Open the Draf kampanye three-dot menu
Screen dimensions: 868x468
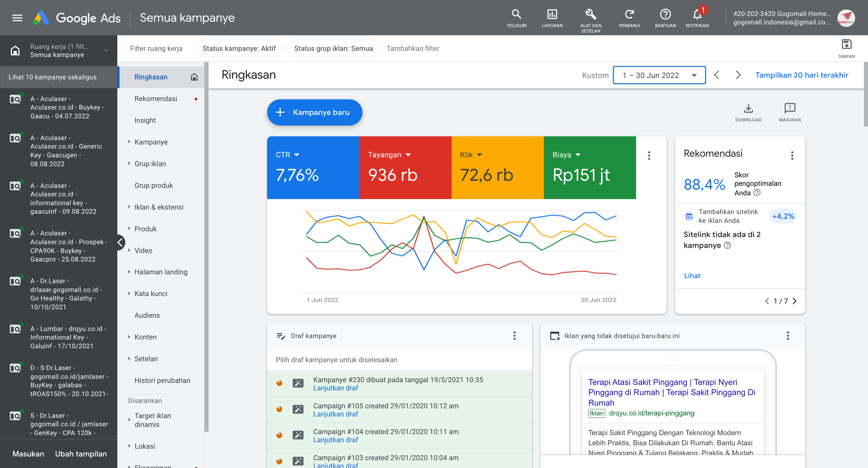514,336
